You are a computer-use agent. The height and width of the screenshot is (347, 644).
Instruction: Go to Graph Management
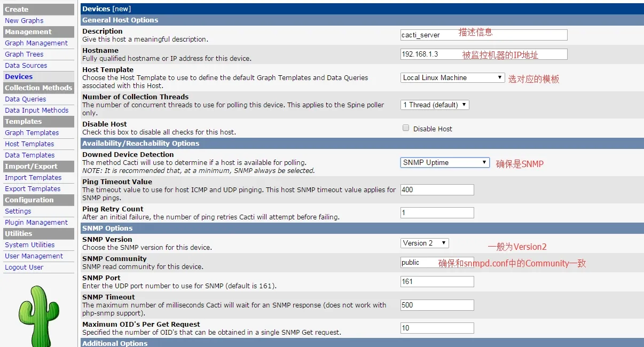(36, 43)
